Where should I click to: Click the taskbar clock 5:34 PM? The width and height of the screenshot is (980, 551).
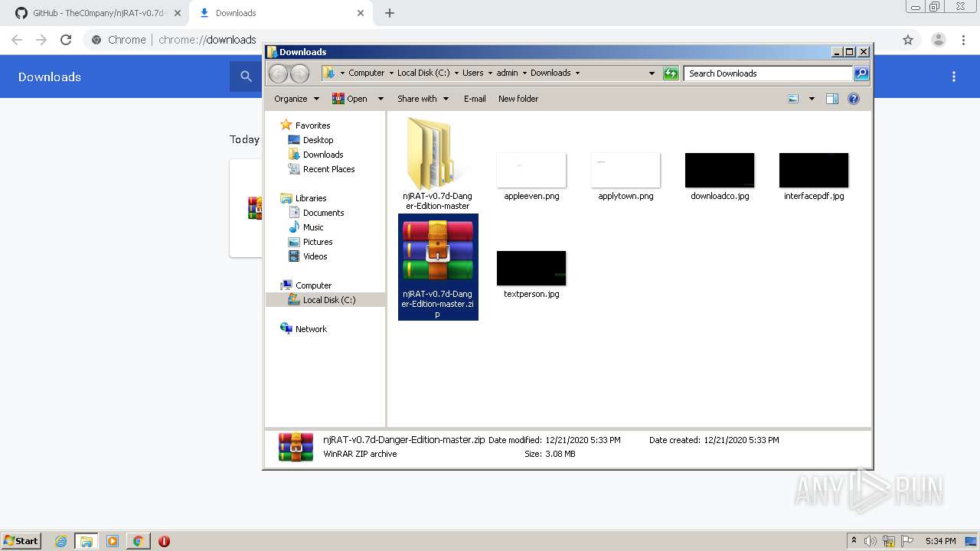pos(940,541)
